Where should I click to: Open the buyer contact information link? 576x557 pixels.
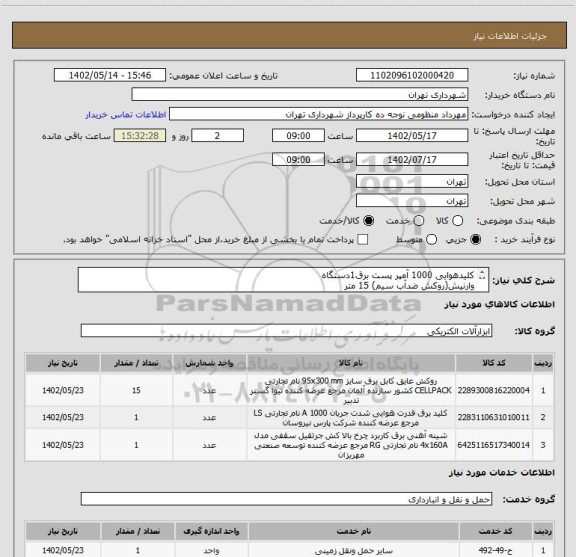[x=126, y=115]
